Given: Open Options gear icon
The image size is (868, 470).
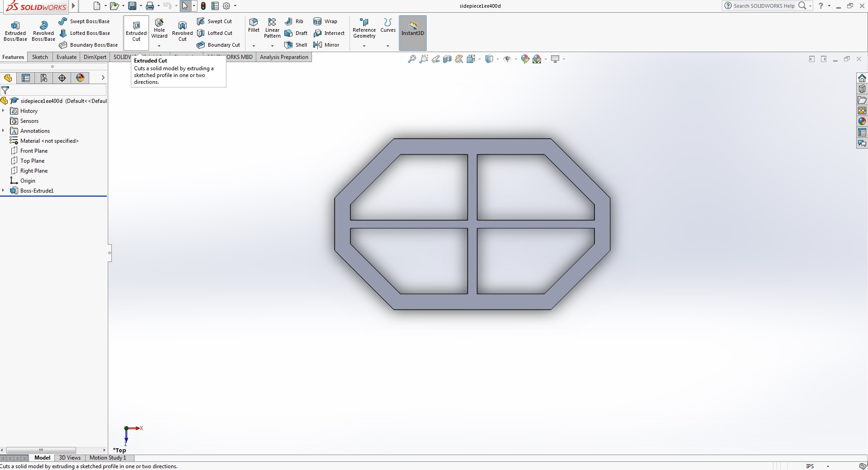Looking at the screenshot, I should pyautogui.click(x=227, y=6).
